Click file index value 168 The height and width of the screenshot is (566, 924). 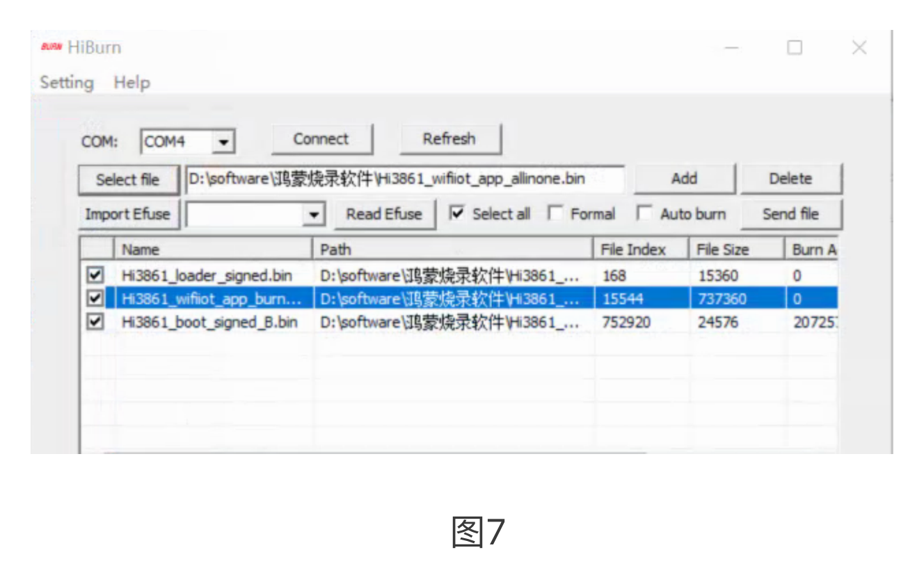pos(614,276)
